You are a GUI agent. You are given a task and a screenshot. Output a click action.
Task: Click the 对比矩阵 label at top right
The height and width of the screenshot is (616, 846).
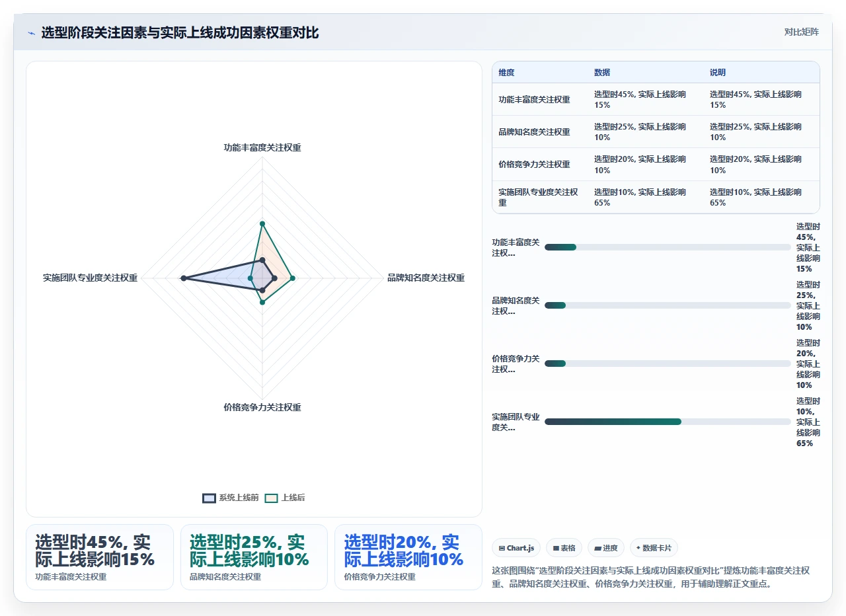point(801,32)
